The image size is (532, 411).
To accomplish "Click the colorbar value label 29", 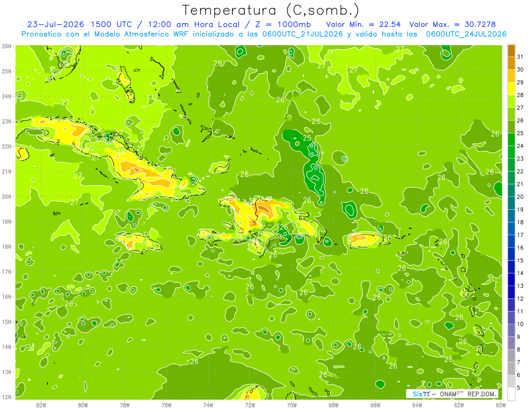I will (x=520, y=82).
